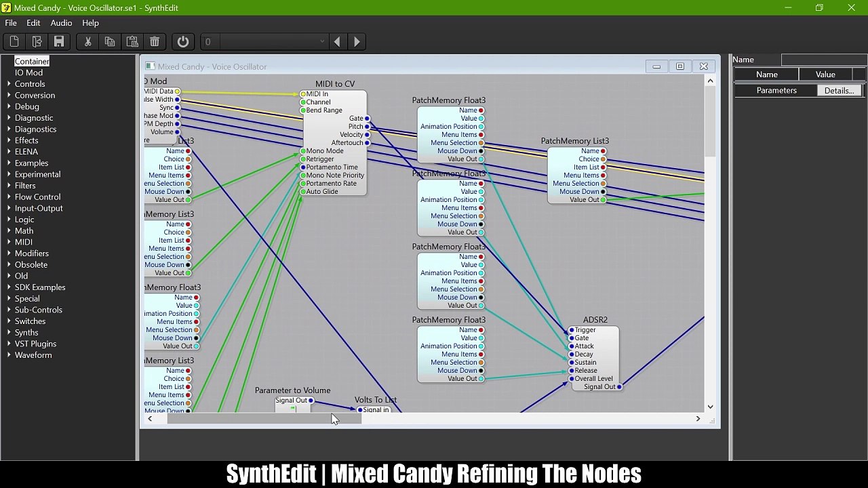This screenshot has height=488, width=868.
Task: Click the Mono Note Priority pin
Action: (x=303, y=176)
